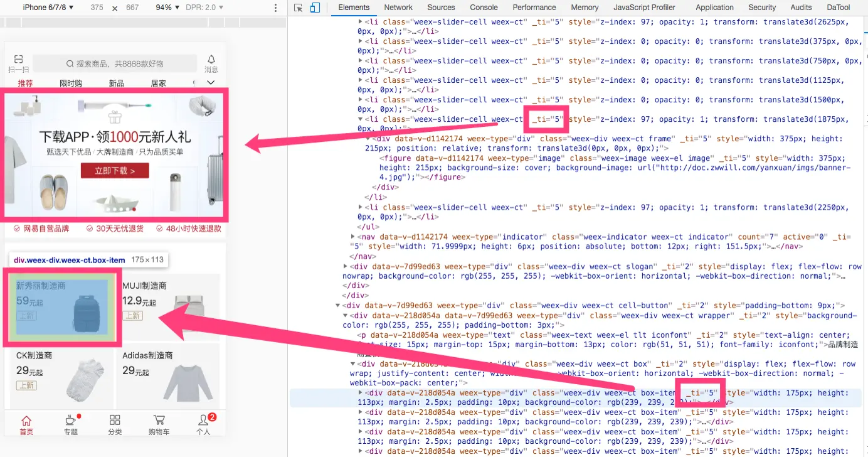The image size is (868, 457).
Task: Open the Application tab
Action: tap(714, 8)
